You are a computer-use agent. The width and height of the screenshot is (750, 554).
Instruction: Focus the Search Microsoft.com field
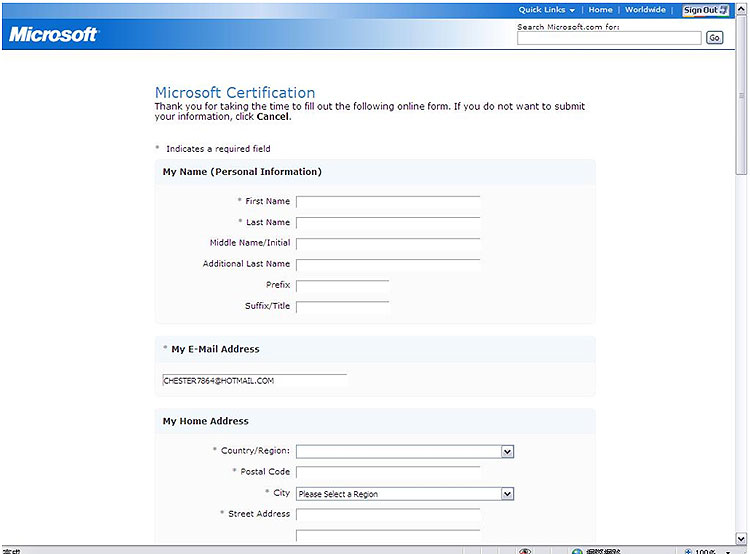click(609, 38)
